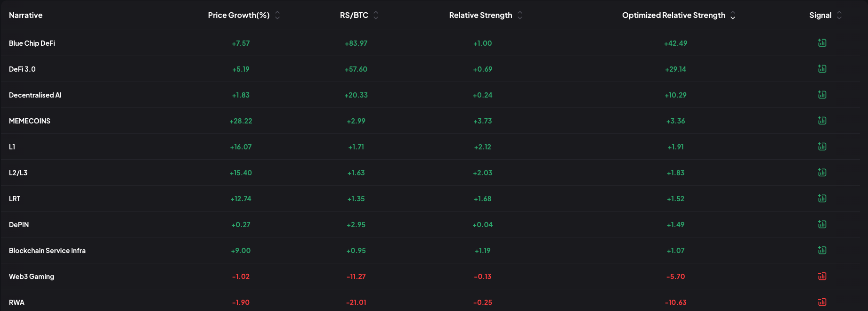This screenshot has width=868, height=311.
Task: Toggle the RS/BTC column sort arrows
Action: pyautogui.click(x=376, y=16)
